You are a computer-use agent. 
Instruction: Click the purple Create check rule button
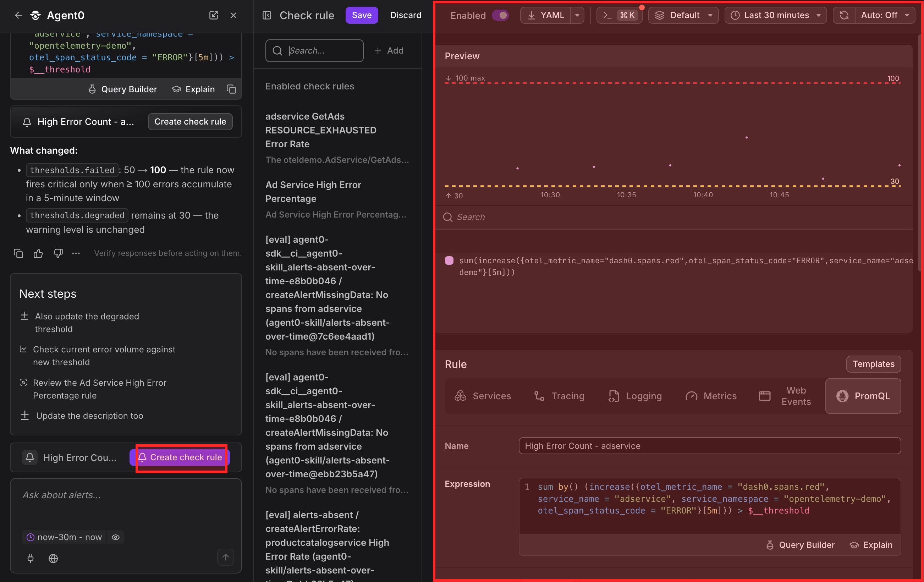point(180,457)
